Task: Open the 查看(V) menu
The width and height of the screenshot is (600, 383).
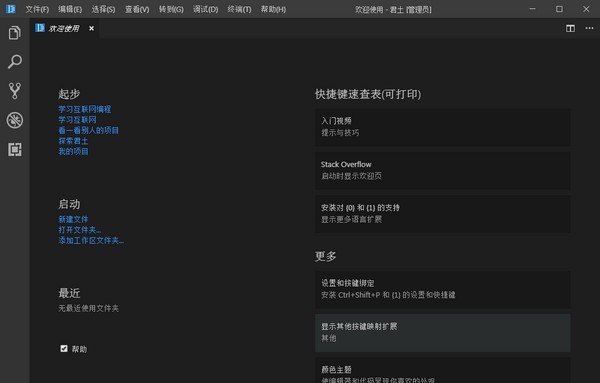Action: click(x=137, y=9)
